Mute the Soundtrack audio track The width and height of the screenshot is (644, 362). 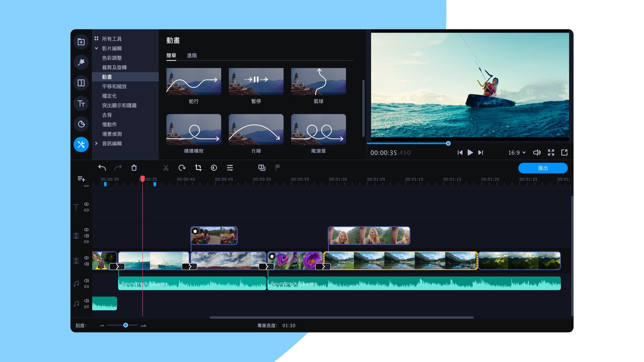point(87,281)
